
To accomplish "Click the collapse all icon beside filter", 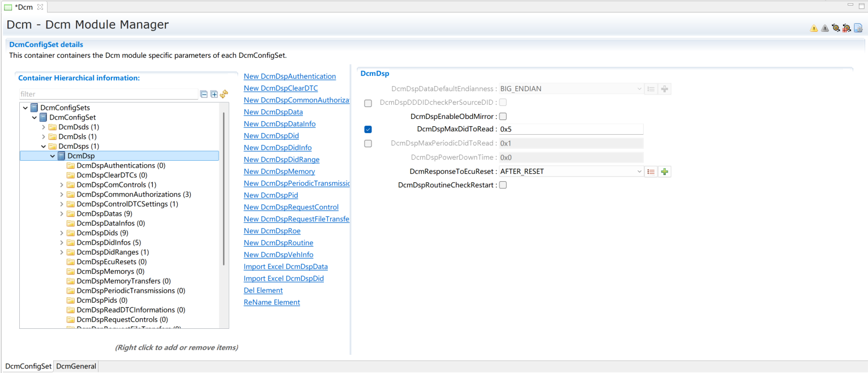I will [204, 94].
